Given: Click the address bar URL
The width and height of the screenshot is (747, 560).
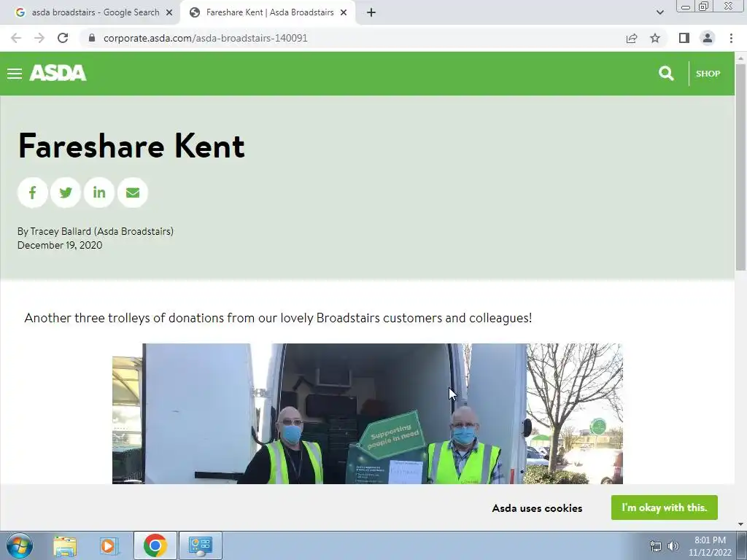Looking at the screenshot, I should [205, 38].
